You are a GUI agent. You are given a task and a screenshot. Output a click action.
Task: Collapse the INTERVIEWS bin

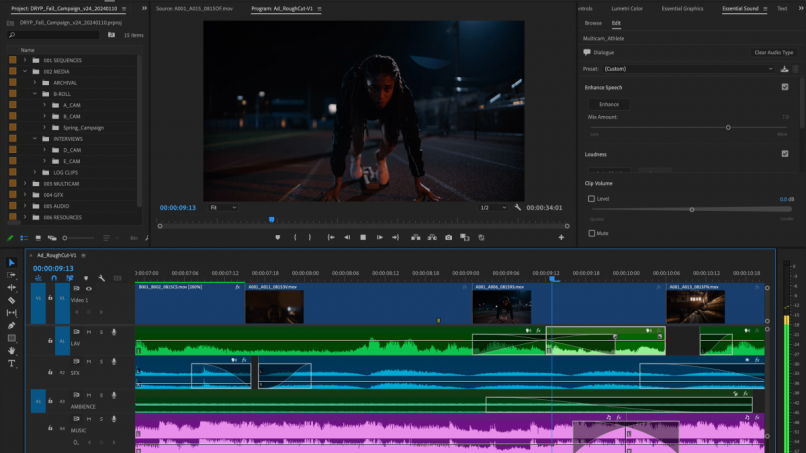pos(34,139)
